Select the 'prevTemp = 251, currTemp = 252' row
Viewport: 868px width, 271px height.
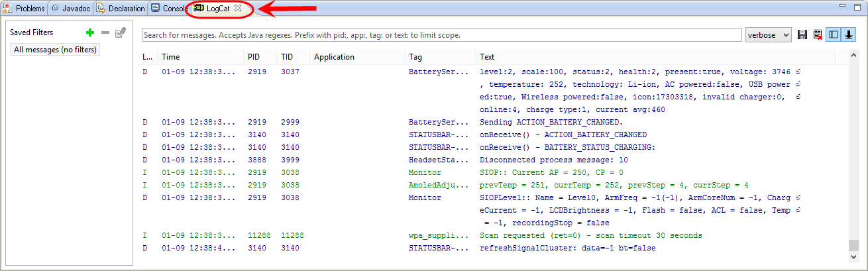(494, 186)
